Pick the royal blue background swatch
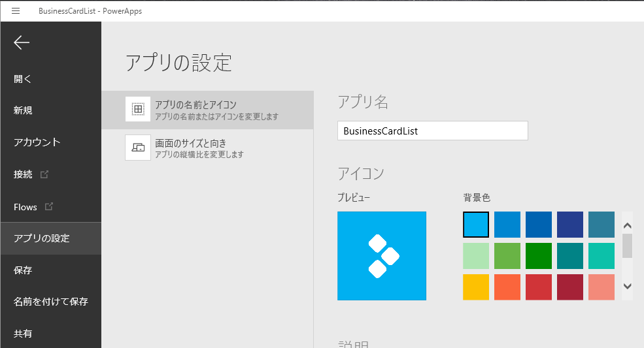This screenshot has width=644, height=348. [539, 225]
